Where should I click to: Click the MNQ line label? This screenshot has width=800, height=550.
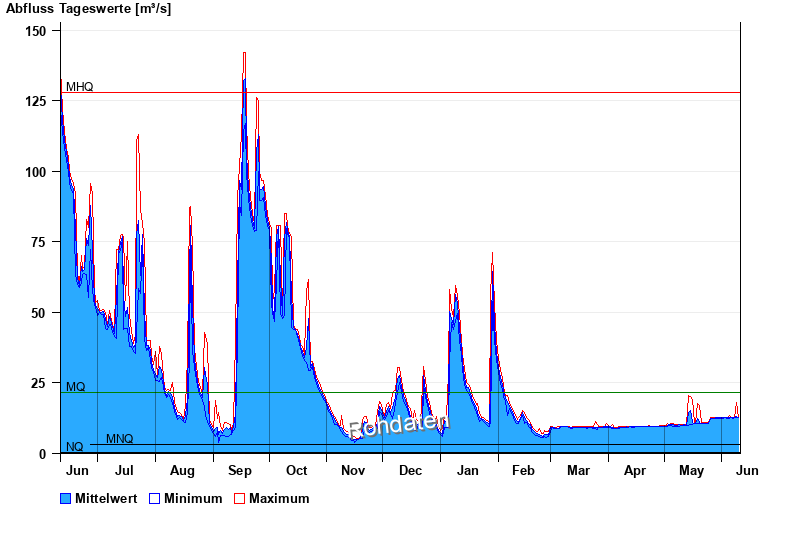coord(119,439)
